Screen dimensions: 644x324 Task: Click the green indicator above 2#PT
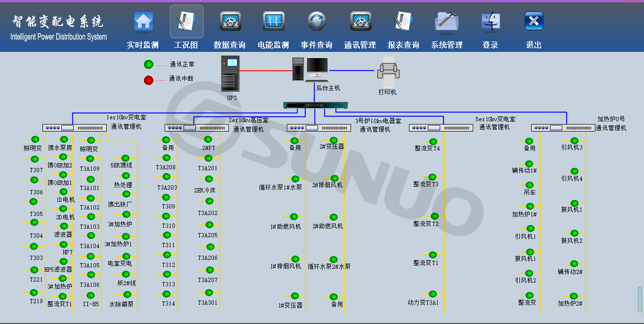click(208, 139)
